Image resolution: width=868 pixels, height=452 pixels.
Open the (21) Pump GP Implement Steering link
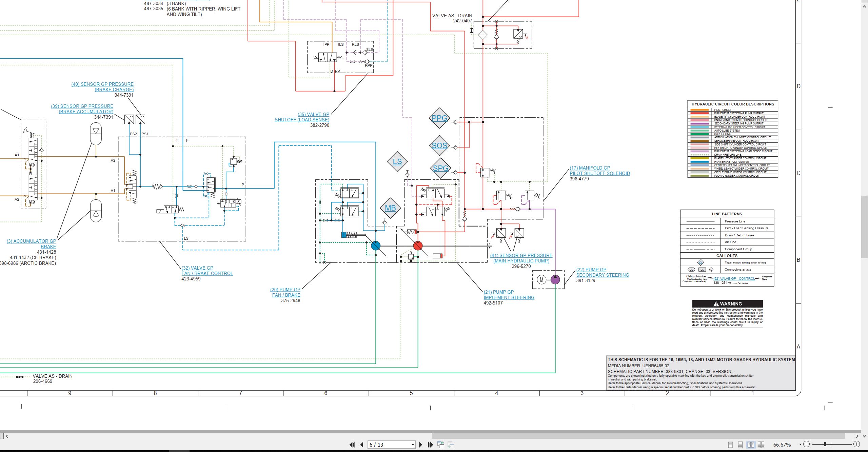[x=509, y=295]
